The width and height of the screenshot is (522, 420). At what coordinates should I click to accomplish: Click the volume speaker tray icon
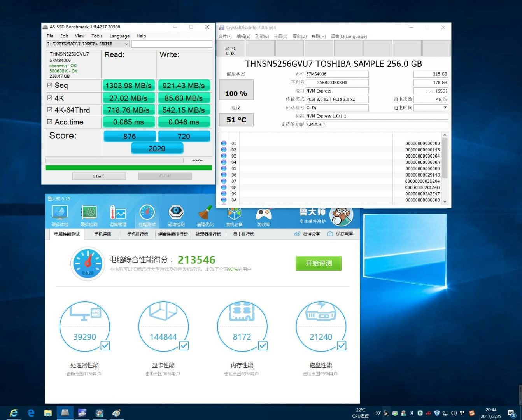click(x=454, y=413)
